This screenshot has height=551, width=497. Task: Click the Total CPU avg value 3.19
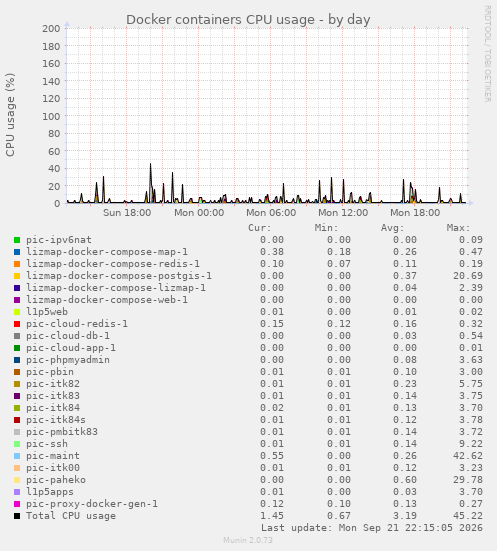[x=405, y=516]
